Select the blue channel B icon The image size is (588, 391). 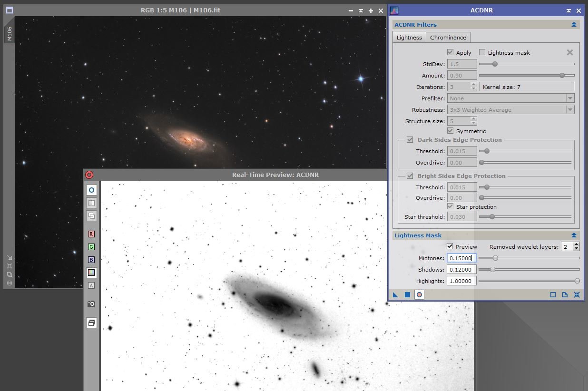click(x=91, y=260)
